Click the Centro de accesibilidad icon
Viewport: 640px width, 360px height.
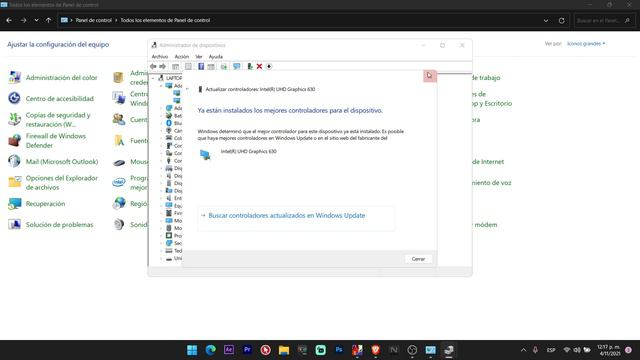14,98
